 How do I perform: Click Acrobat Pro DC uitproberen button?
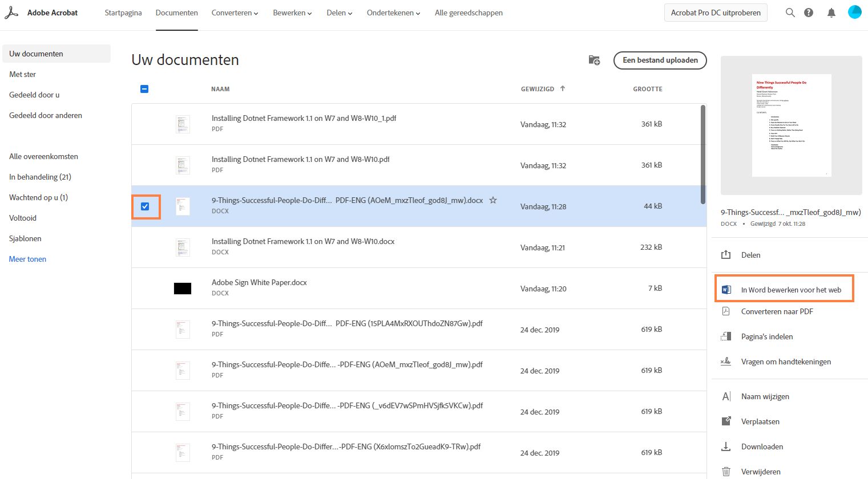(716, 13)
